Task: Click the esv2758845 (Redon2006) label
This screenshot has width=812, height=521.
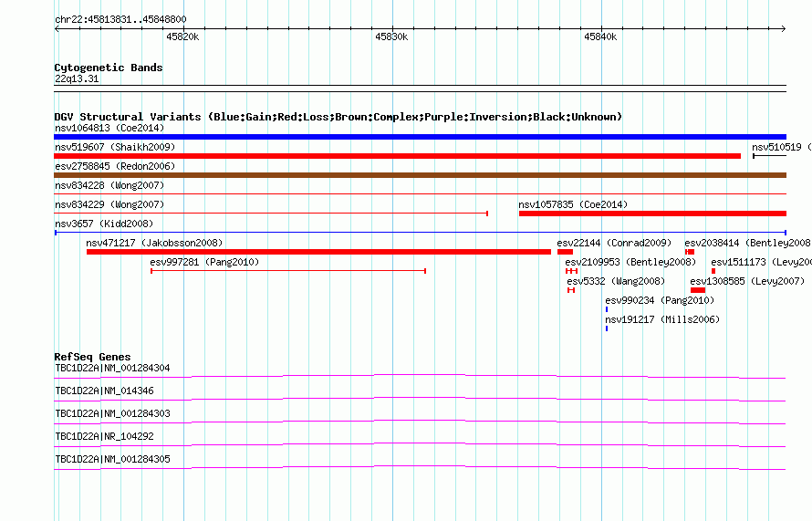Action: point(115,166)
